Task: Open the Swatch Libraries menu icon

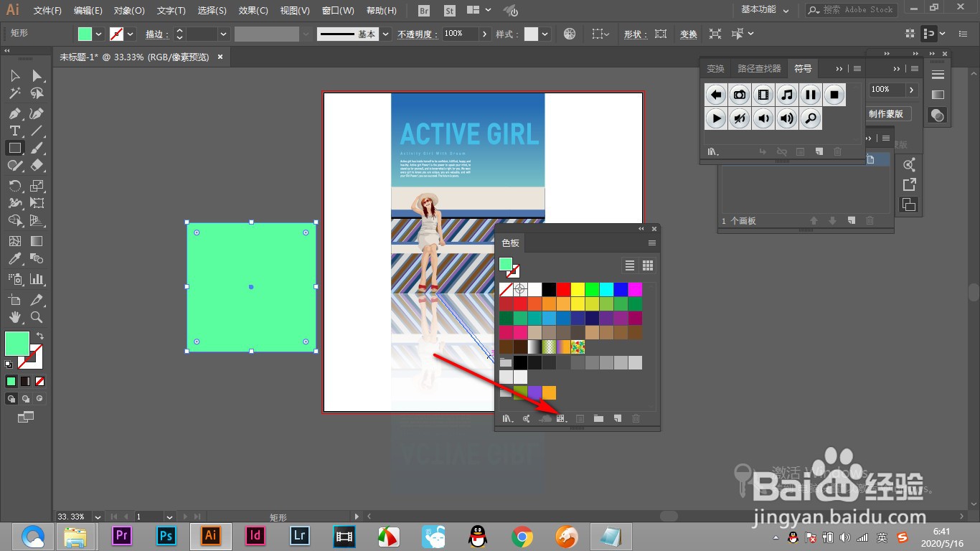Action: 508,418
